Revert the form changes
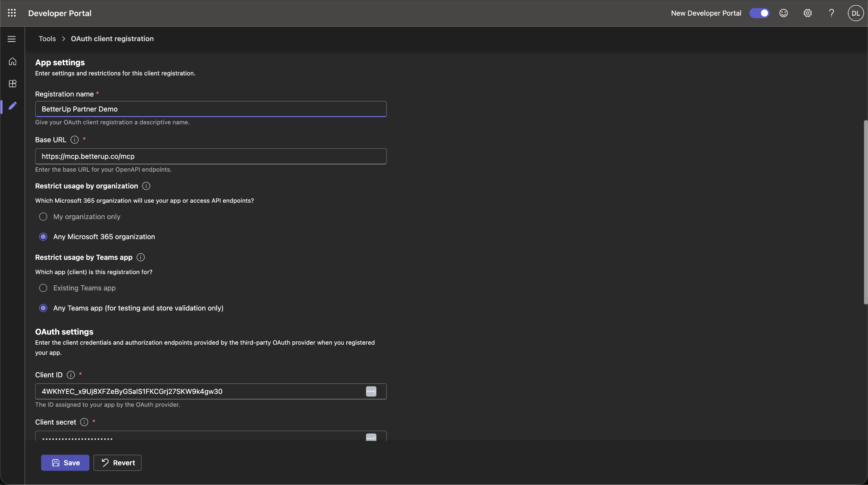This screenshot has width=868, height=485. pyautogui.click(x=117, y=463)
